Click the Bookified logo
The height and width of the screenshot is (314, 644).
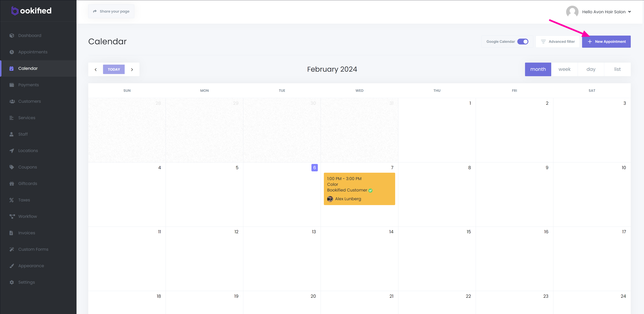tap(32, 11)
